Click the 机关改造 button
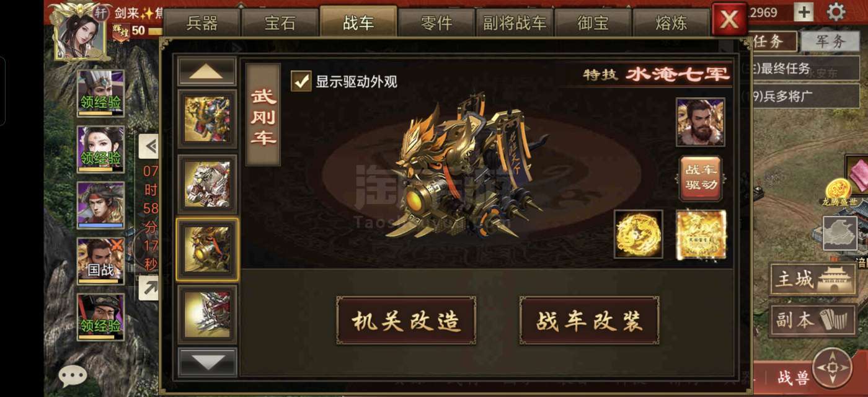The image size is (868, 397). (x=406, y=320)
